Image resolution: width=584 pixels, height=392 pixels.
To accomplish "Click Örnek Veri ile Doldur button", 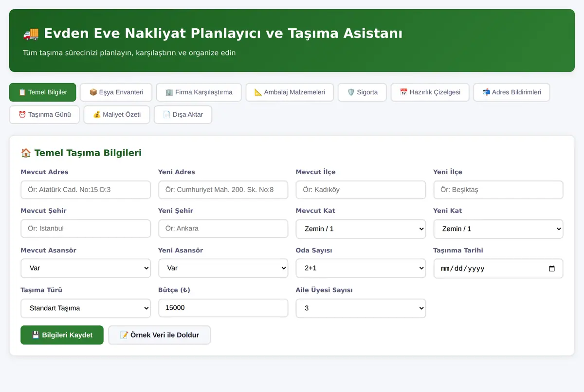I will pyautogui.click(x=159, y=335).
